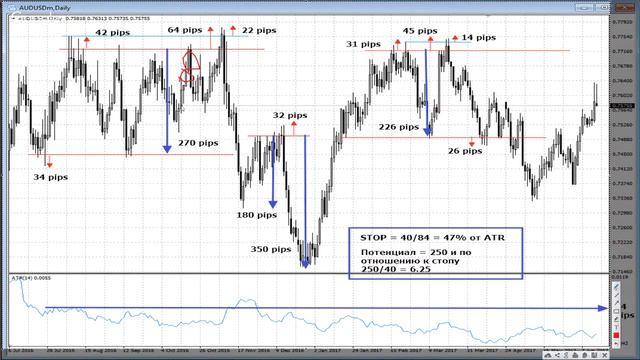Select the marker highlighter tool
Image resolution: width=640 pixels, height=360 pixels.
[x=616, y=319]
